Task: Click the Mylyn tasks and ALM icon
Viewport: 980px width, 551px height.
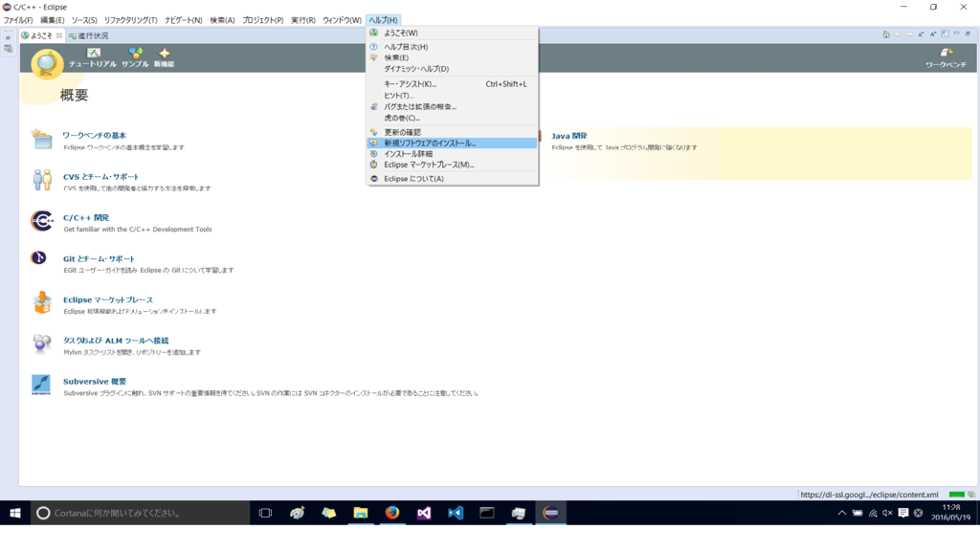Action: pos(42,343)
